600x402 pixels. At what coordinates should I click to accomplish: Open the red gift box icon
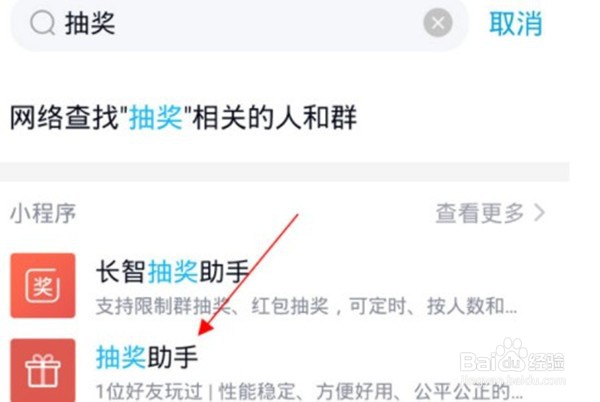coord(43,370)
